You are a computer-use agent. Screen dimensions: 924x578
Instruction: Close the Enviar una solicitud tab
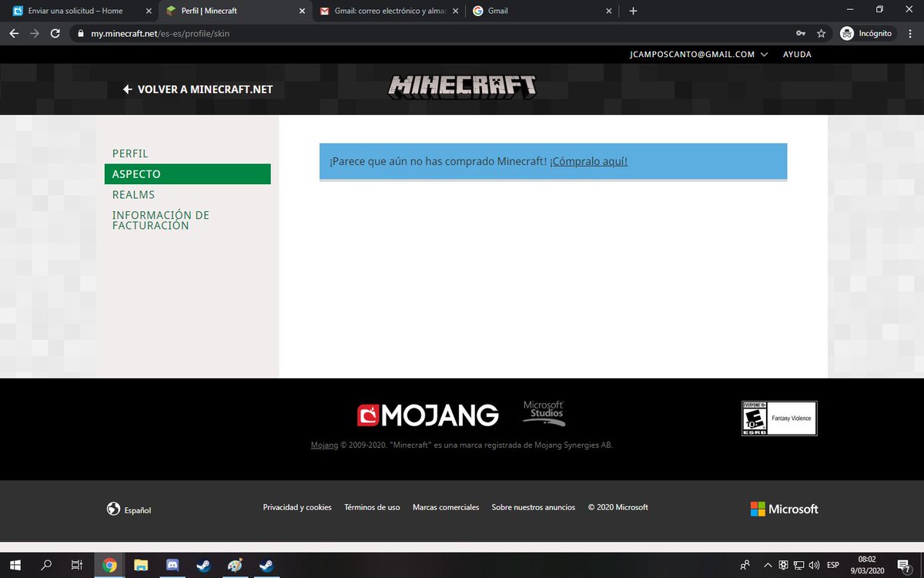click(148, 11)
